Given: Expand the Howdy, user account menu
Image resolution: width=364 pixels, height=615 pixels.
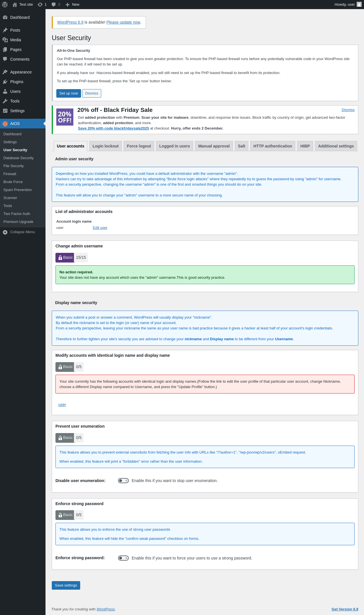Looking at the screenshot, I should 345,5.
